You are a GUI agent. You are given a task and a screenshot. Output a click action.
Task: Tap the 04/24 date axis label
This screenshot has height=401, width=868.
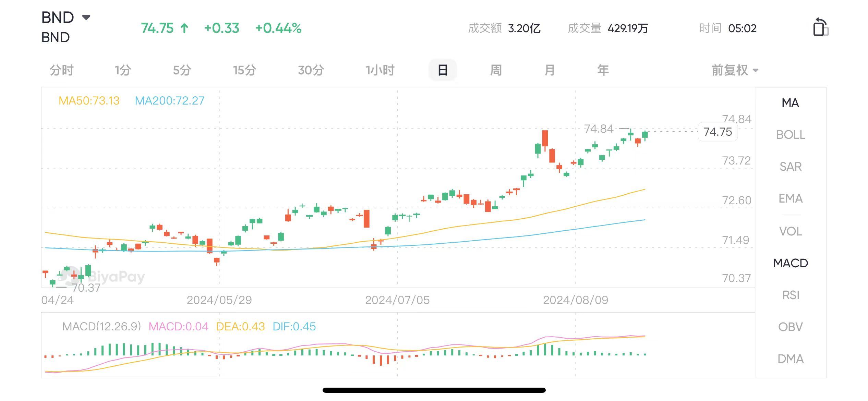coord(57,300)
